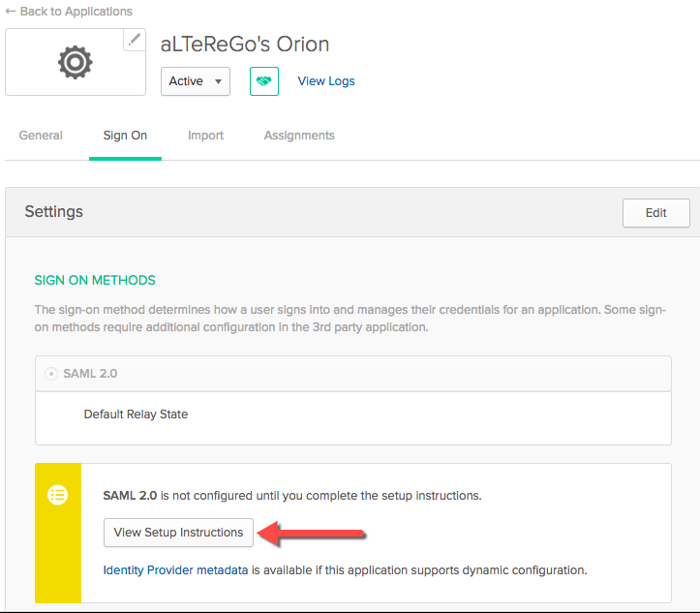Click the Edit settings button
The height and width of the screenshot is (613, 700).
(655, 213)
